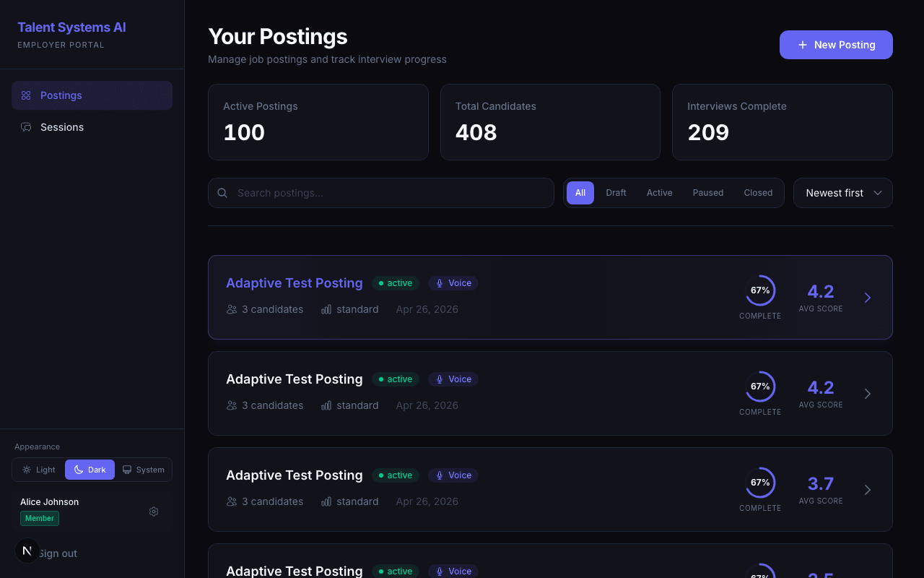Switch appearance to Light mode

tap(39, 470)
